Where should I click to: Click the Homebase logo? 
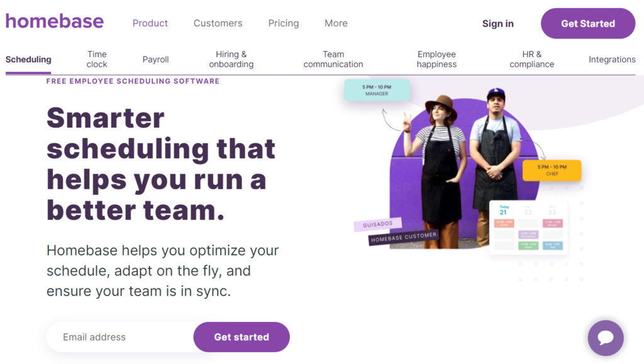coord(55,21)
